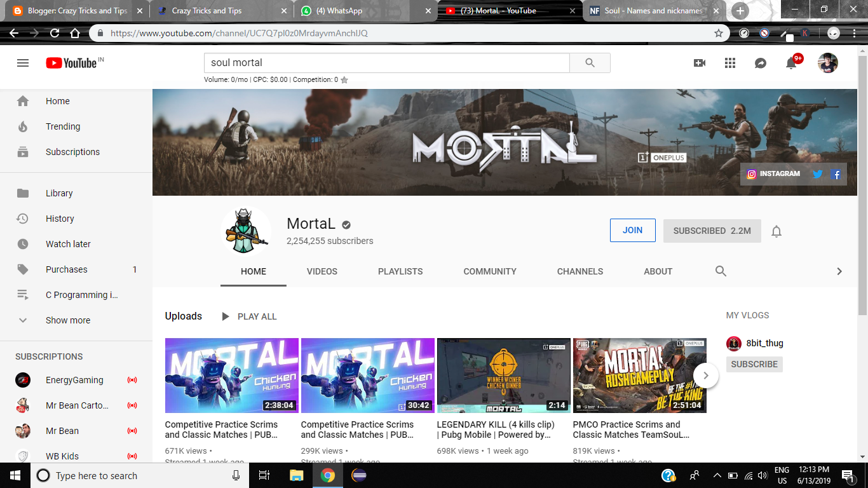Click the address bar URL

(x=239, y=33)
